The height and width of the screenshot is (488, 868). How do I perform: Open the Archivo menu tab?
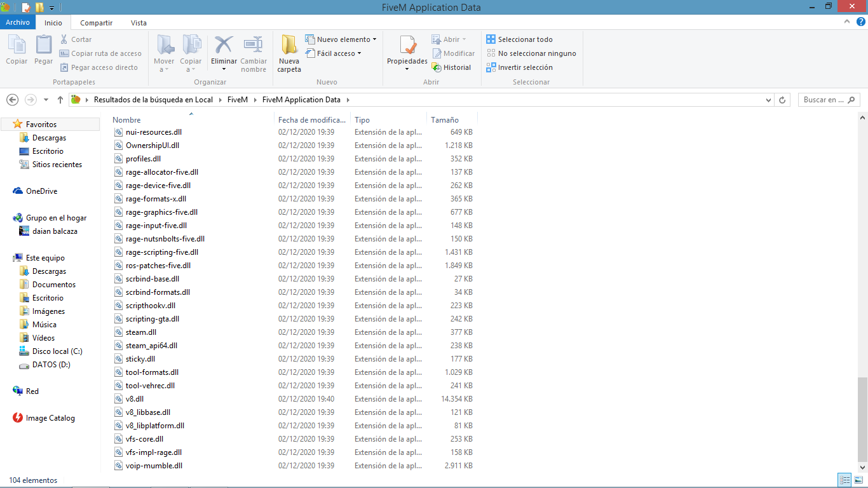(x=18, y=22)
